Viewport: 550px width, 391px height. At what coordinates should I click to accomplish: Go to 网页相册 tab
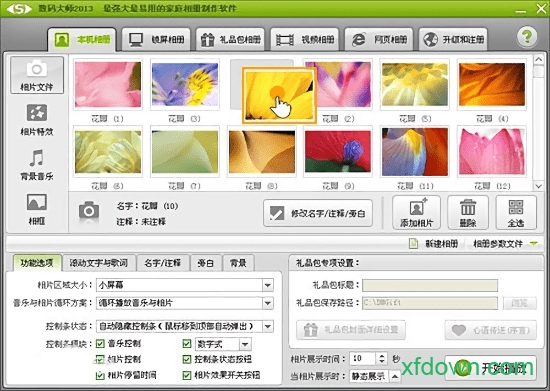[379, 40]
